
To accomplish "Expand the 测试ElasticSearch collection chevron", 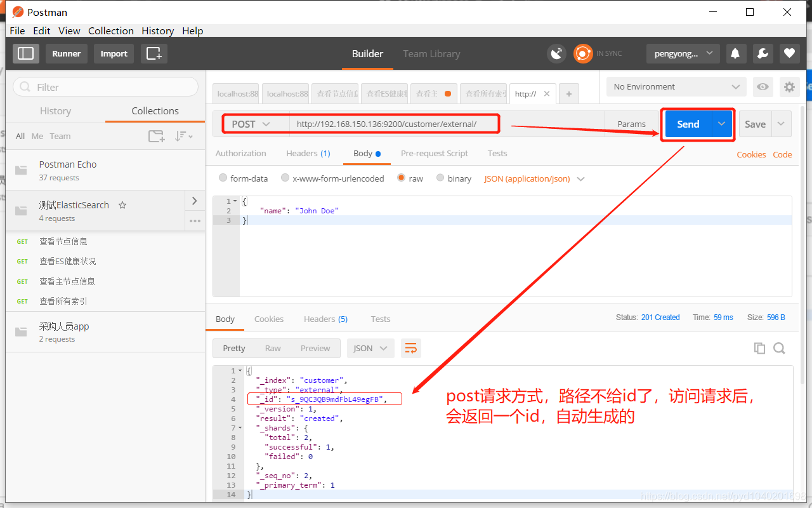I will (x=194, y=201).
